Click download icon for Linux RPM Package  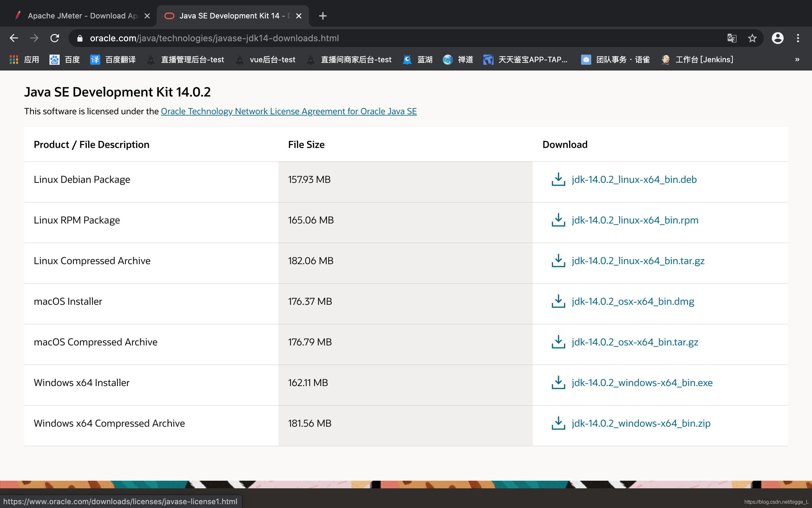[558, 220]
